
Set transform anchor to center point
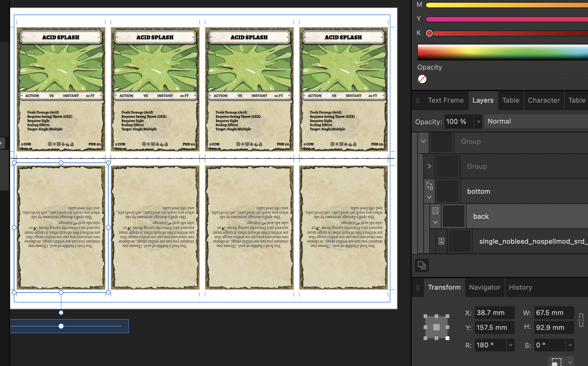click(x=436, y=327)
